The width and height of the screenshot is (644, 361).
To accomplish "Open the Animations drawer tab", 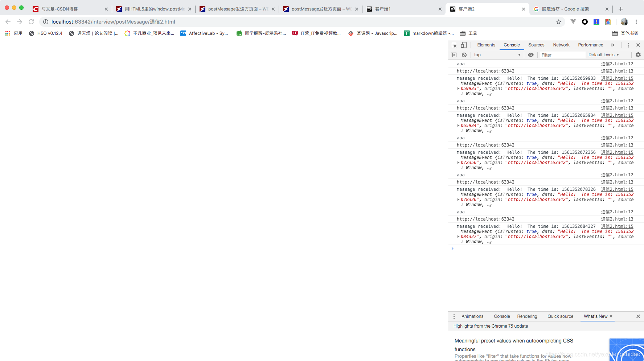I will 472,316.
